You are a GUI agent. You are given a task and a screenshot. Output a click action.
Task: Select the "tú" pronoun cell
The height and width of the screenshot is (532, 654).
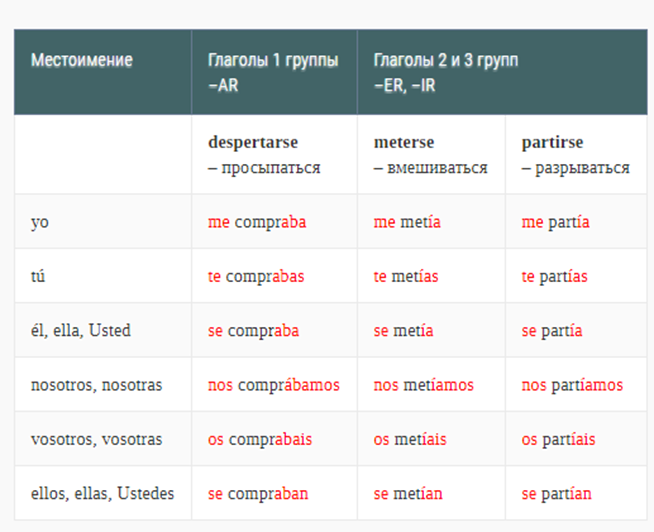click(x=103, y=276)
